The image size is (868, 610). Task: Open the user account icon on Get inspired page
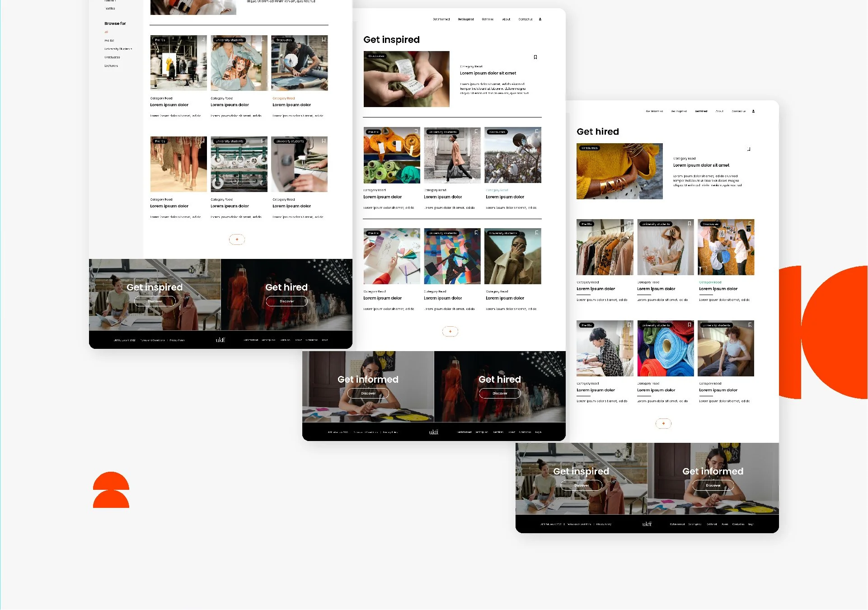point(540,19)
